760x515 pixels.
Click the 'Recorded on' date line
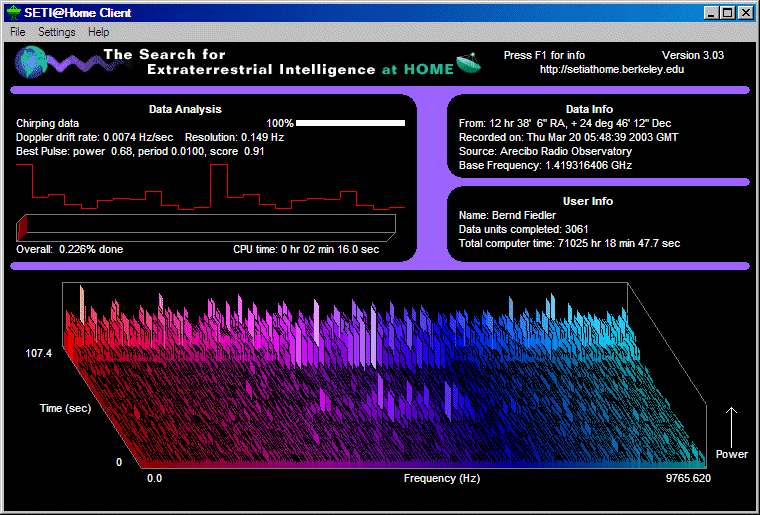pyautogui.click(x=568, y=138)
